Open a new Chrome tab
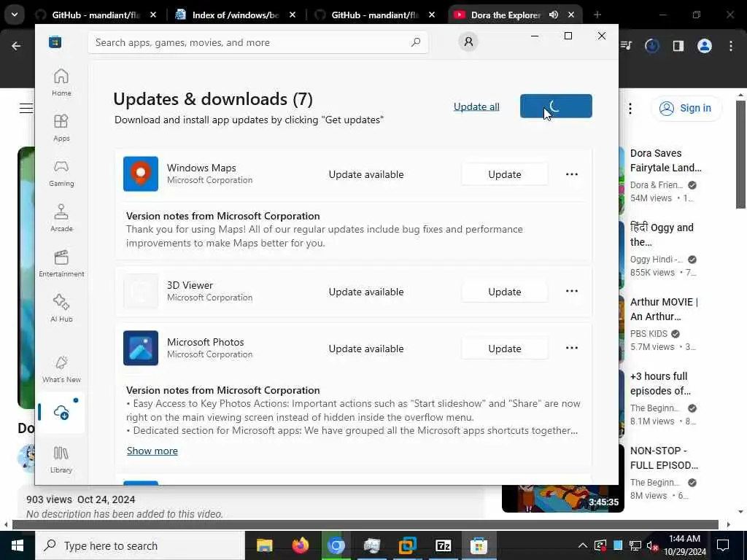This screenshot has height=560, width=747. click(x=597, y=15)
